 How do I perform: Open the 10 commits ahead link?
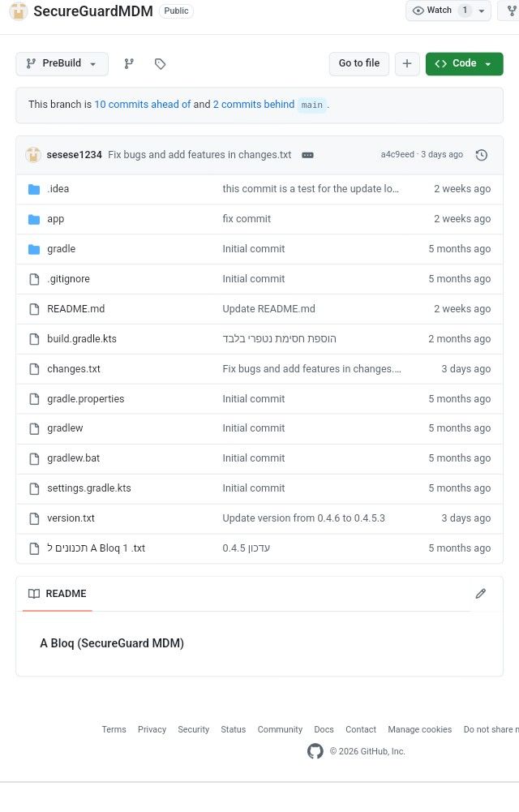coord(143,105)
